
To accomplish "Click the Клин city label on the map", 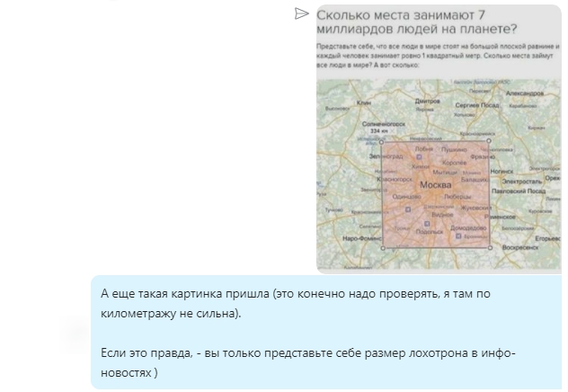I will tap(364, 102).
